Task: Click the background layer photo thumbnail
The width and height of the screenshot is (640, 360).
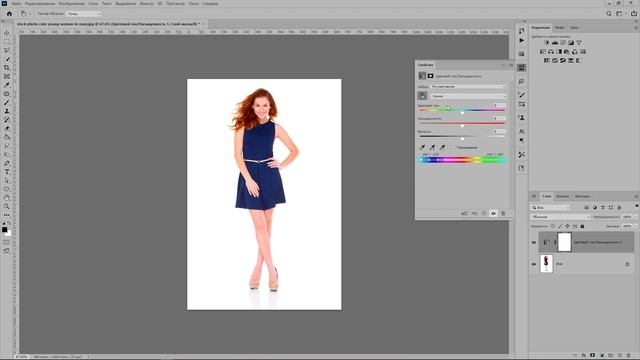Action: coord(546,264)
